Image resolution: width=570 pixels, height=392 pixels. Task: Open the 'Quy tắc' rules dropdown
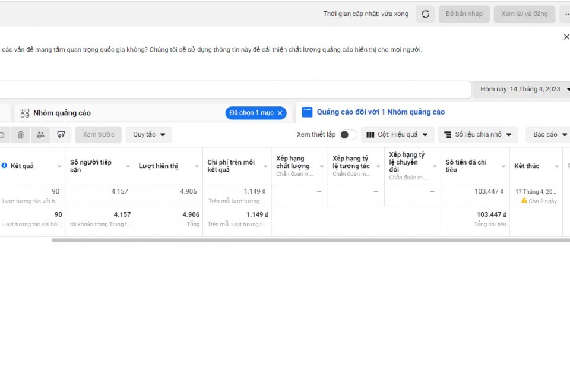pos(148,135)
